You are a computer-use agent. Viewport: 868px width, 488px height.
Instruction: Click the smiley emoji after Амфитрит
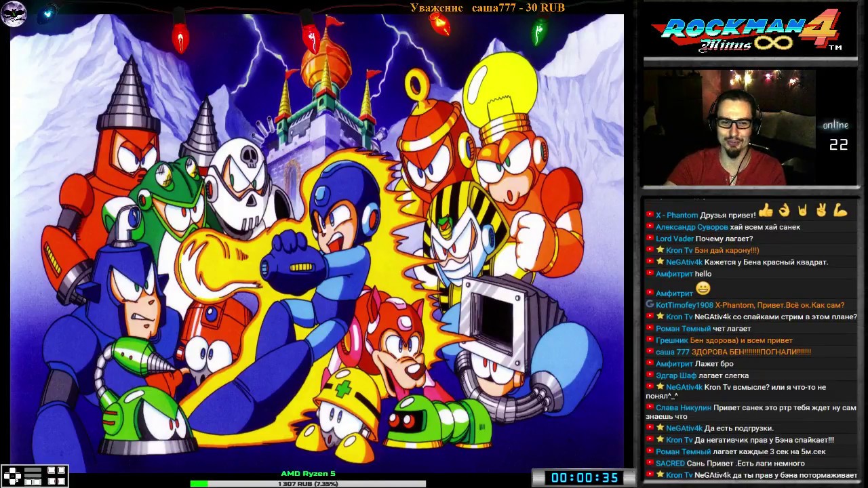click(x=703, y=289)
